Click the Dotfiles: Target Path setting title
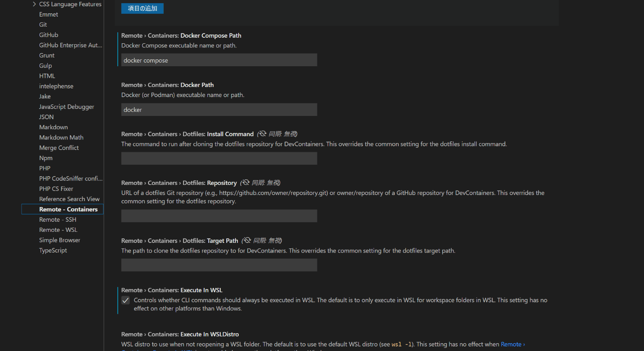The width and height of the screenshot is (644, 351). (x=180, y=241)
